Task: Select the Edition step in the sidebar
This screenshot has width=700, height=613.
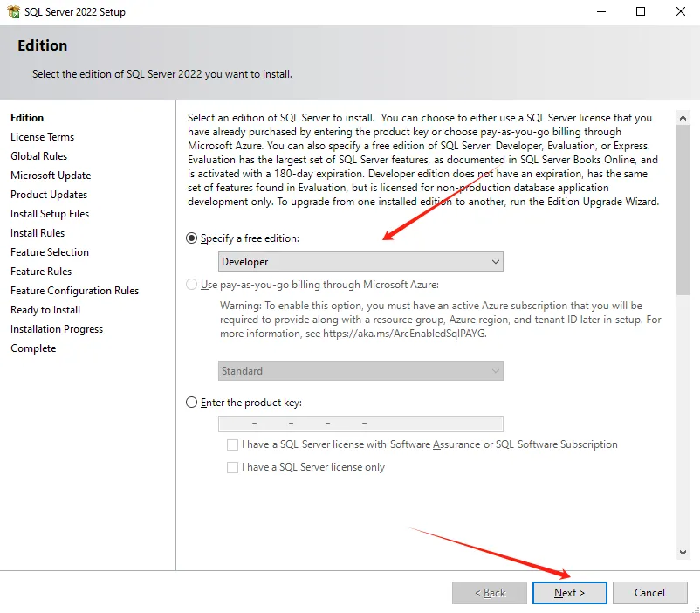Action: pos(27,118)
